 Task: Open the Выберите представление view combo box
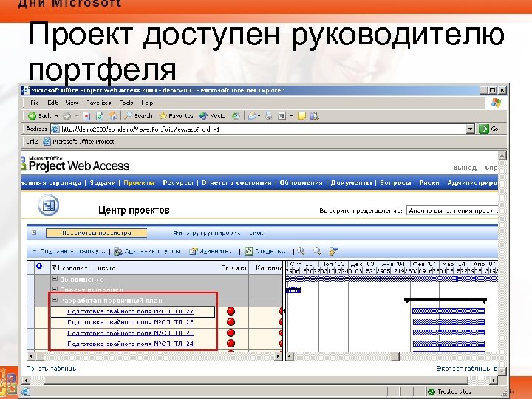[452, 211]
